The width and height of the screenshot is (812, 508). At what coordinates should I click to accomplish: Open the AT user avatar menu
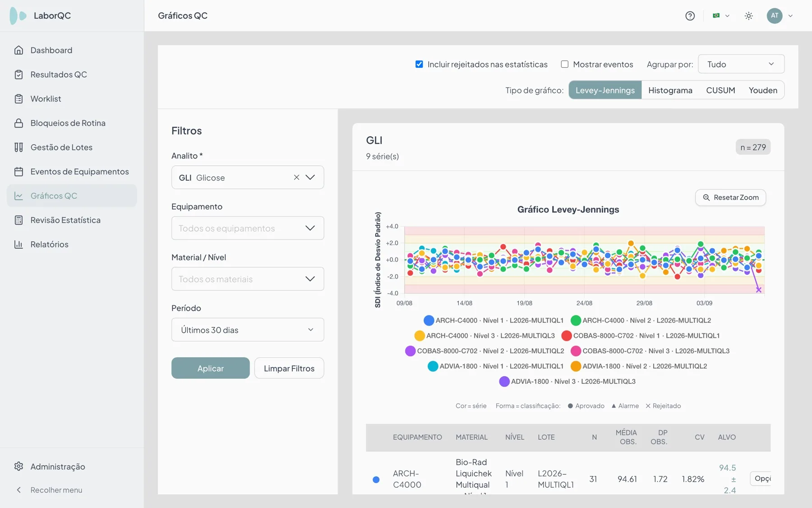[x=780, y=16]
